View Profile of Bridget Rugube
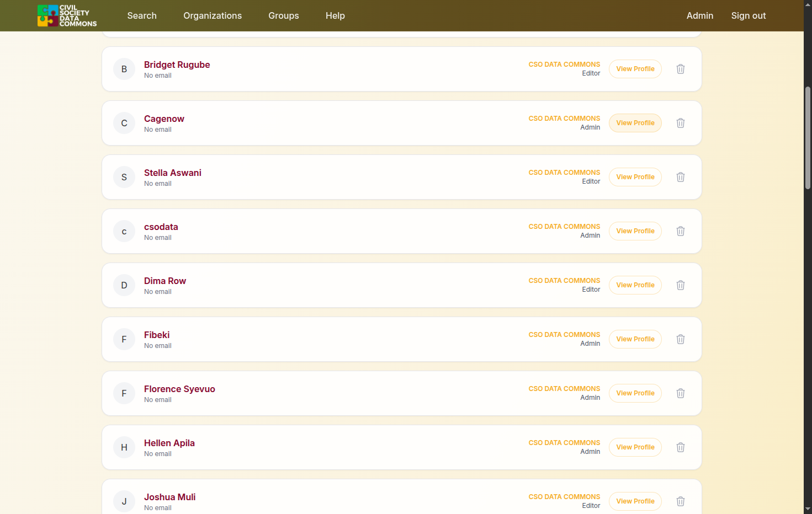 635,69
